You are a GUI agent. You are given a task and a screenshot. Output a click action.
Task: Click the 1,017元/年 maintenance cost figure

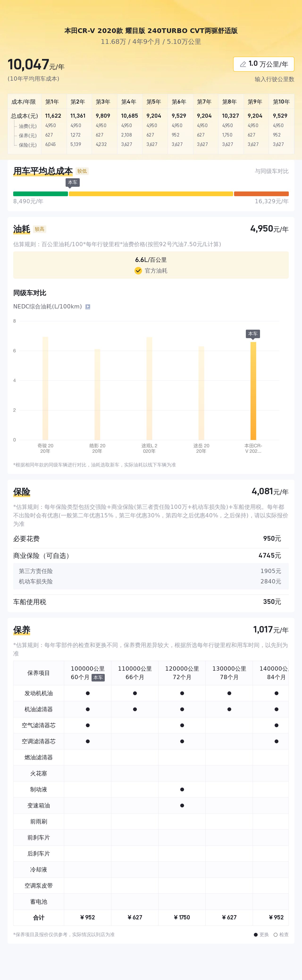click(x=271, y=630)
